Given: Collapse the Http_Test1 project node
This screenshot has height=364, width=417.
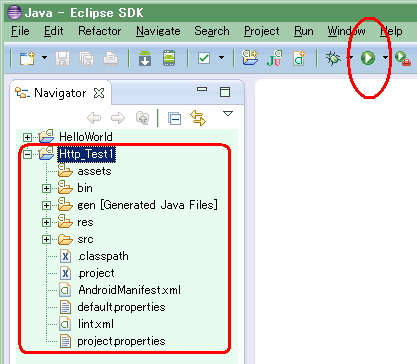Looking at the screenshot, I should (27, 154).
